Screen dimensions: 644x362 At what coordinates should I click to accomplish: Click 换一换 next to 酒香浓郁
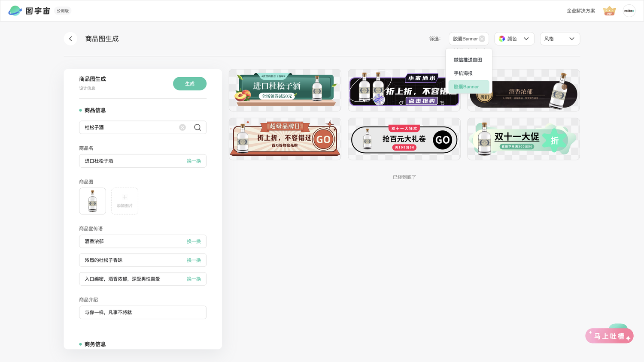point(194,241)
